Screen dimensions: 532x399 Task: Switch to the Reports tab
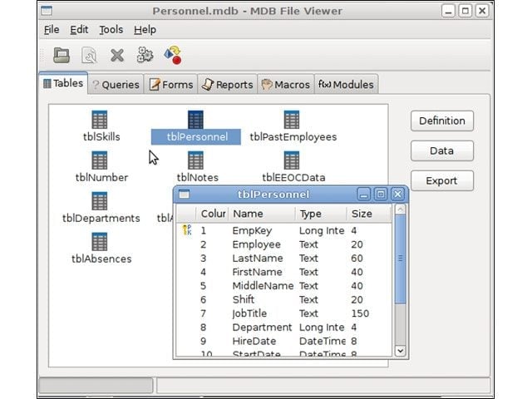227,85
